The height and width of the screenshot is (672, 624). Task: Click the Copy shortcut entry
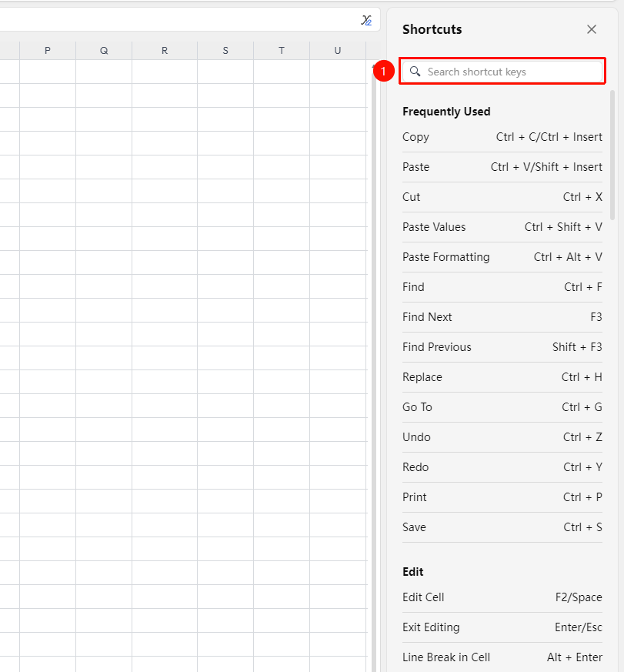pos(502,137)
